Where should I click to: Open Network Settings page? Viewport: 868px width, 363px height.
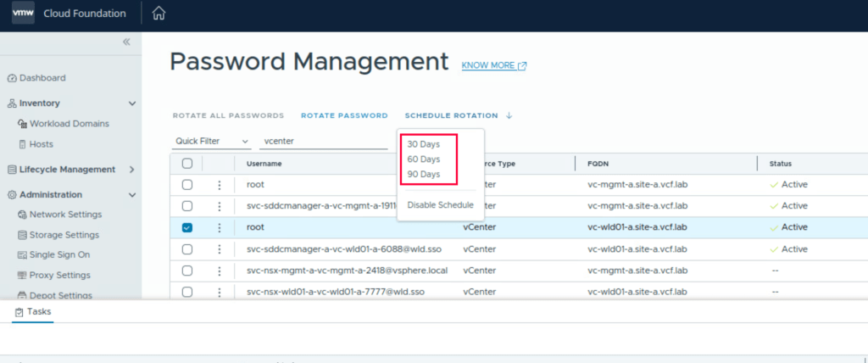coord(66,215)
